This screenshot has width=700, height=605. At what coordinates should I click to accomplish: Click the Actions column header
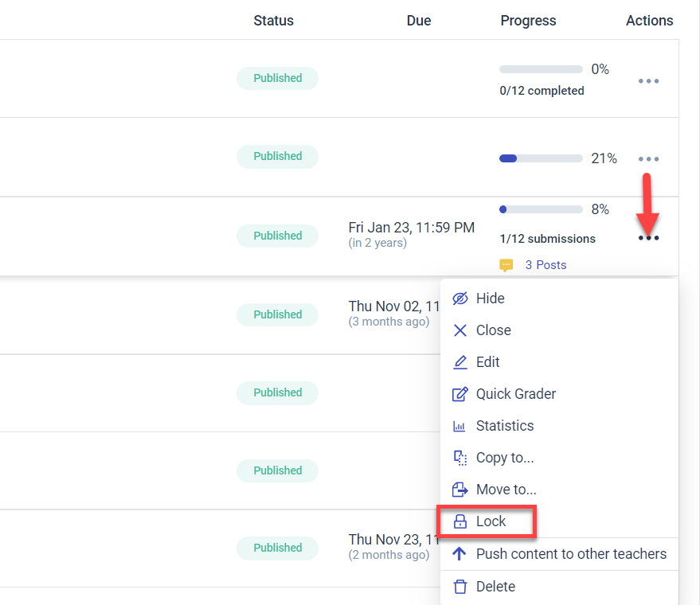pos(649,21)
